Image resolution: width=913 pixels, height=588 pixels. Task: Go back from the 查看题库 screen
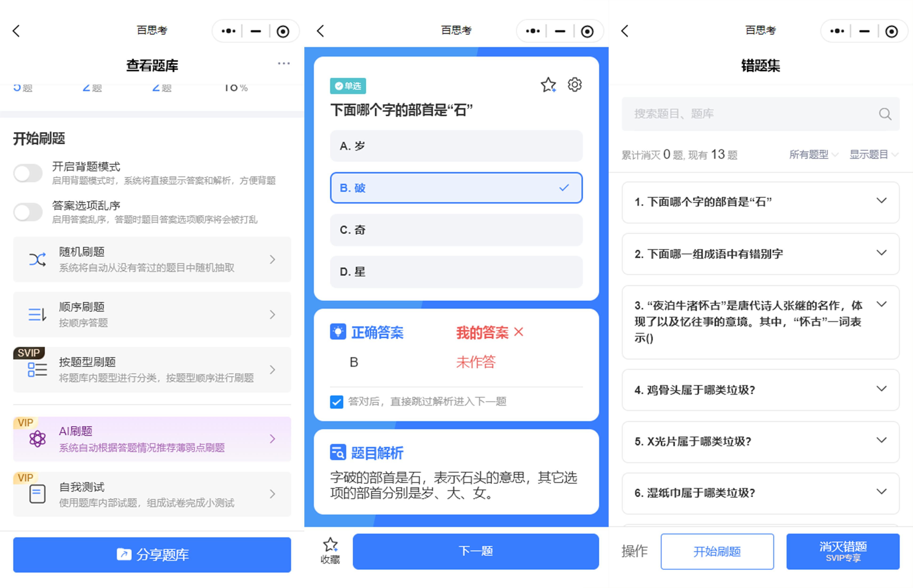(x=16, y=31)
